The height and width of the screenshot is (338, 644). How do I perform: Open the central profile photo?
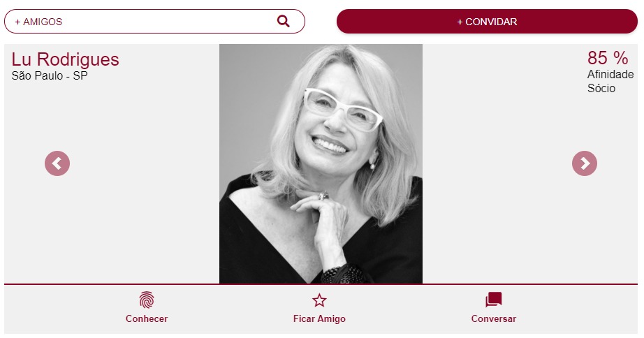tap(321, 164)
